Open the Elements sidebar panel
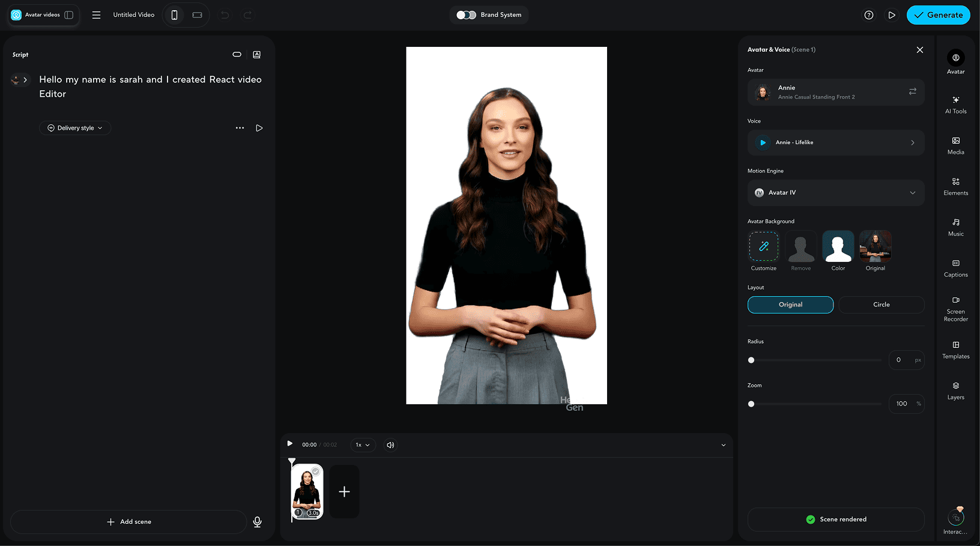 point(955,186)
